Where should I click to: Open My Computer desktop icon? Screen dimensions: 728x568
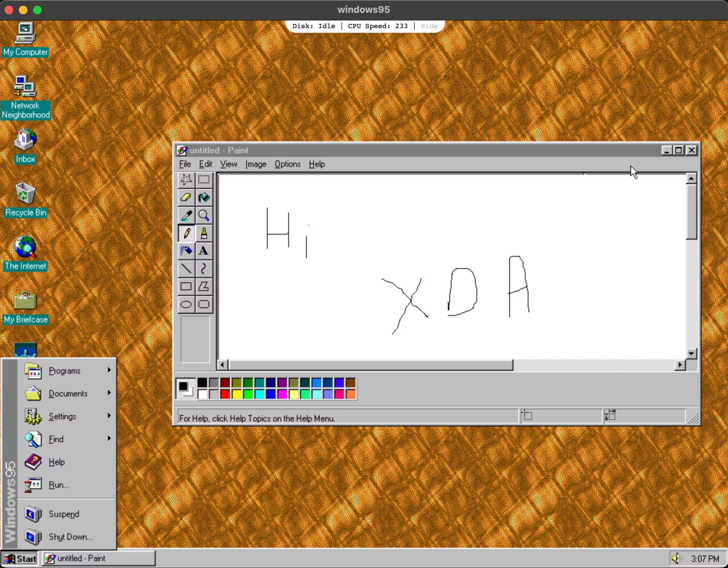25,39
